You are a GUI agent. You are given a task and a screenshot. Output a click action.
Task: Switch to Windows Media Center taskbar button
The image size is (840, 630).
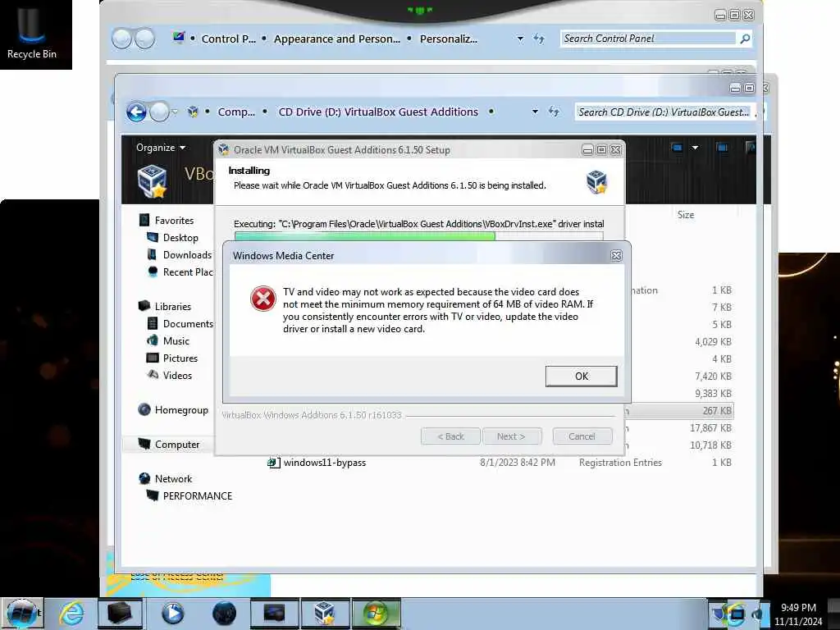click(x=376, y=614)
